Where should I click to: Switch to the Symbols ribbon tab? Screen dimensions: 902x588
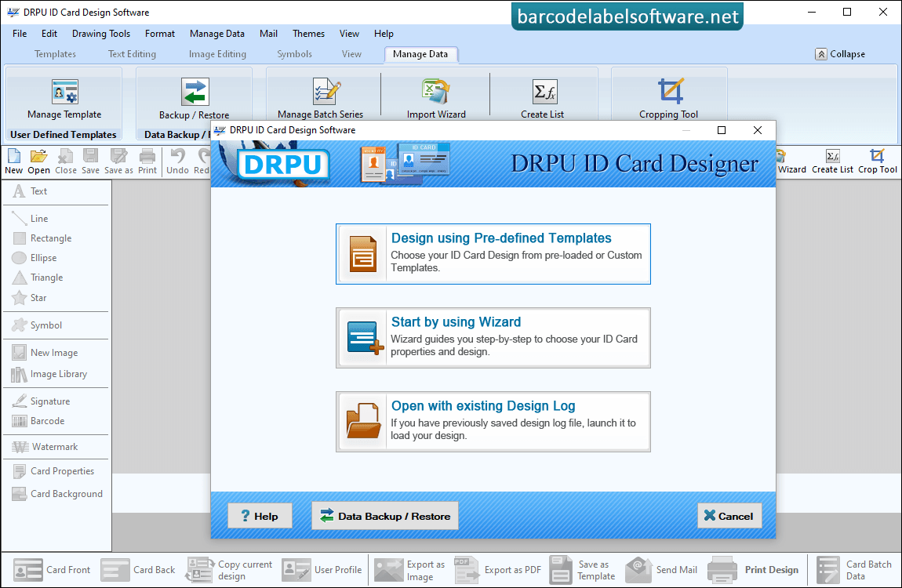(x=295, y=54)
